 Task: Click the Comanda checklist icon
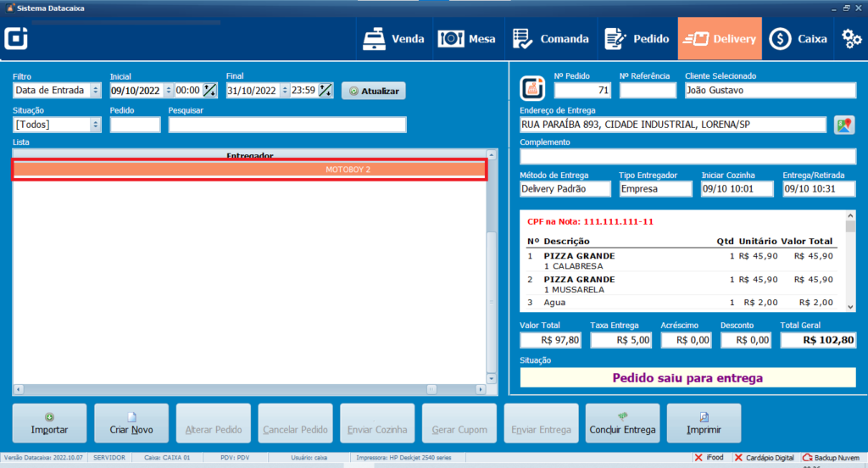(x=522, y=39)
